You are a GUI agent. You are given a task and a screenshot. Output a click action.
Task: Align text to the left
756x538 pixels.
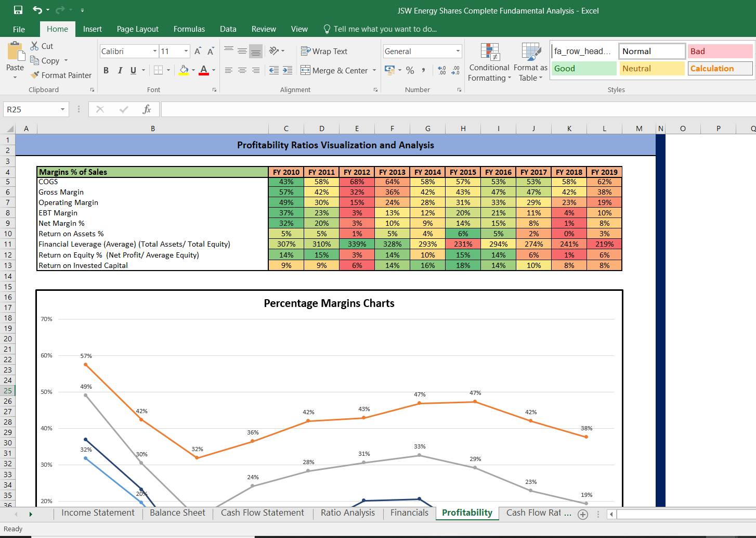(229, 70)
